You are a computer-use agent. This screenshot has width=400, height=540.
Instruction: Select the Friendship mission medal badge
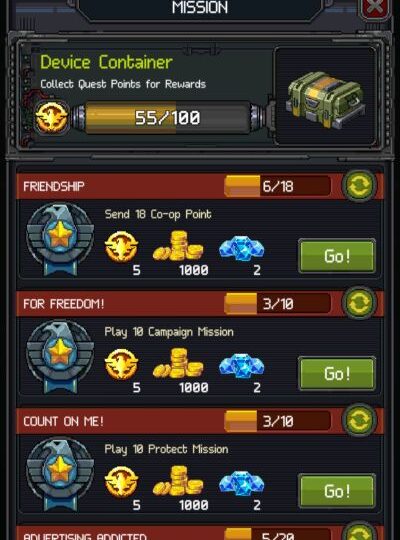60,239
